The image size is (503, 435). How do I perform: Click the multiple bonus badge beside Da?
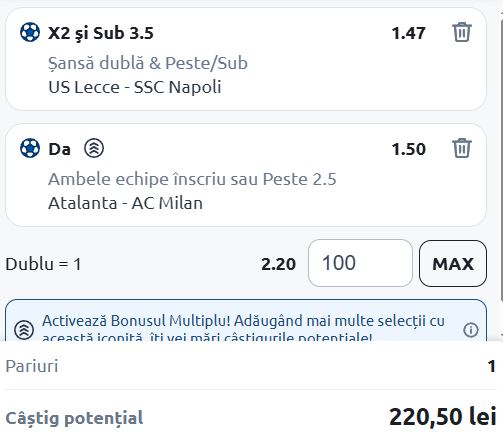[94, 148]
